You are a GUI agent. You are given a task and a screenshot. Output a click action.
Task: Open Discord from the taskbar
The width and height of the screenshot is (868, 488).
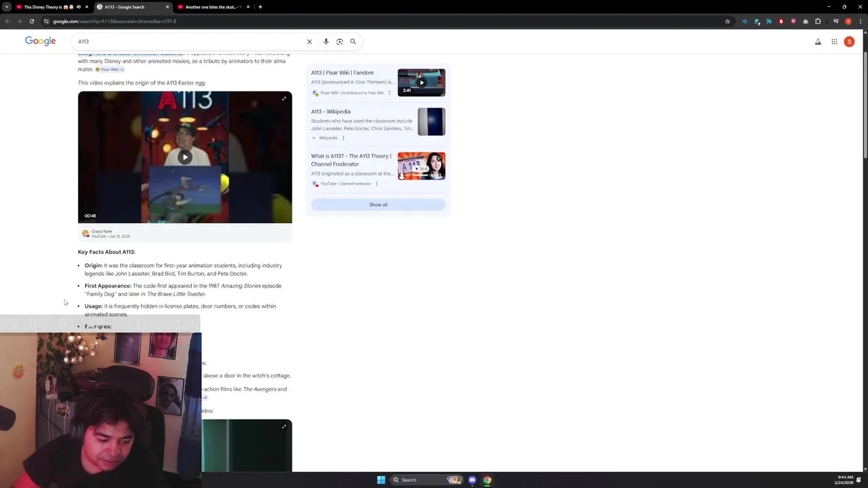click(473, 480)
